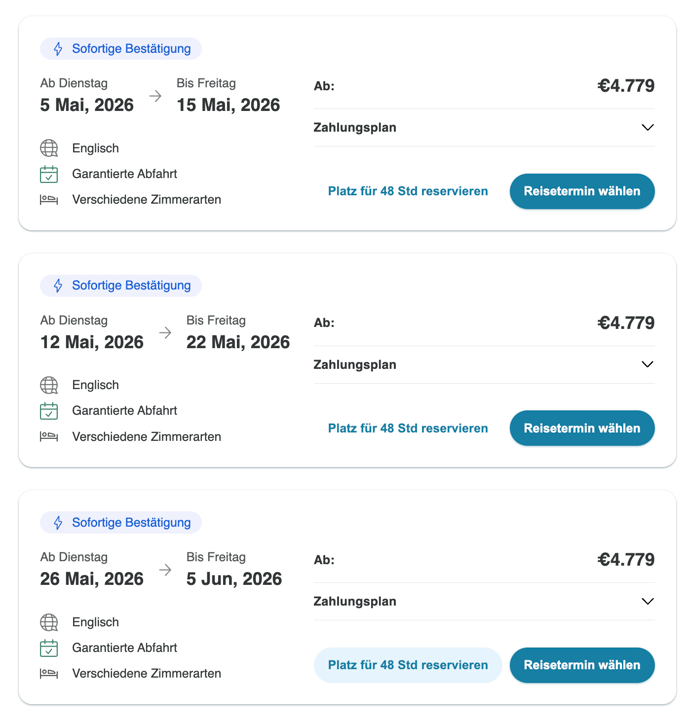Click the lightning icon in 26 Mai card badge
This screenshot has width=688, height=719.
58,522
